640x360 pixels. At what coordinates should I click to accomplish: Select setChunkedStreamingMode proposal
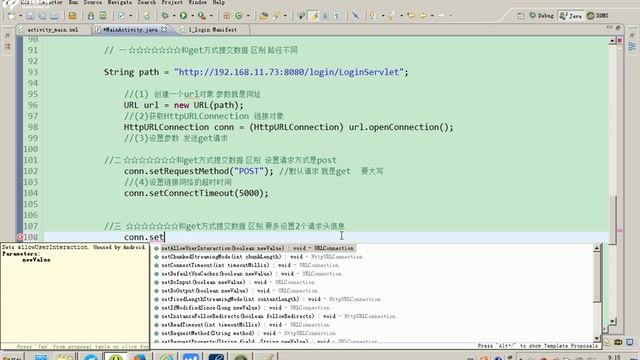point(259,257)
